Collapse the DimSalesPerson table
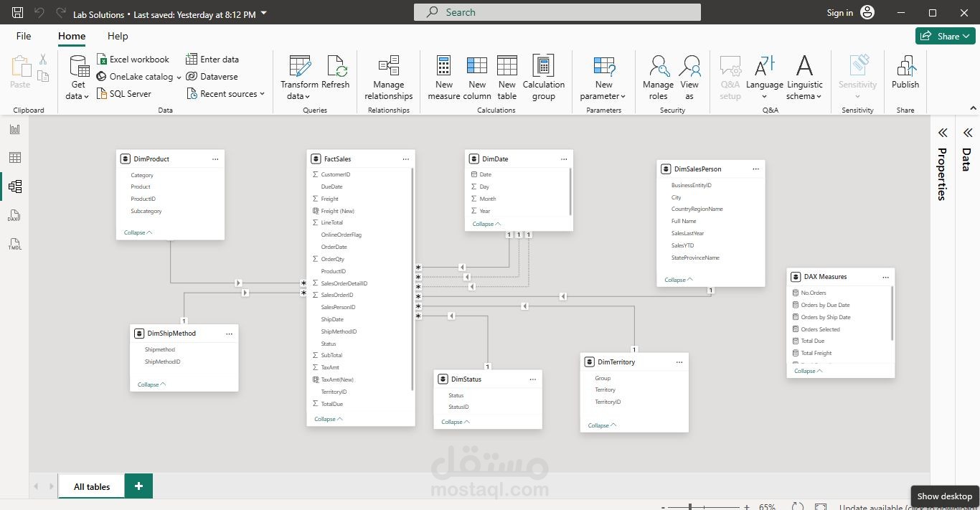This screenshot has width=980, height=510. pyautogui.click(x=679, y=280)
